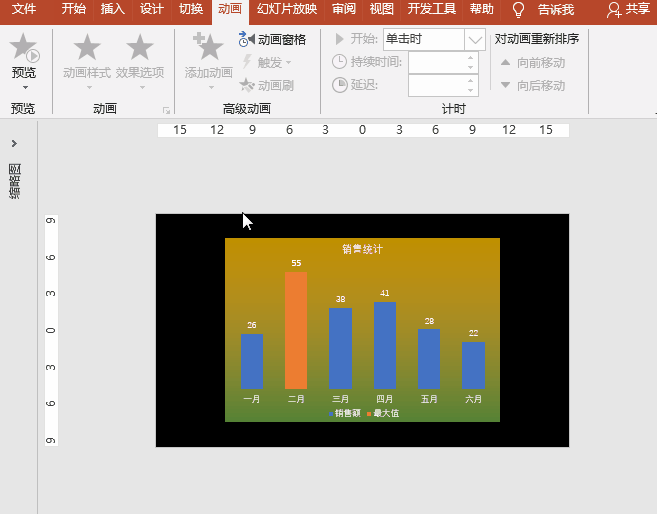The width and height of the screenshot is (657, 514).
Task: Select the blue 四月 bar
Action: pos(385,346)
